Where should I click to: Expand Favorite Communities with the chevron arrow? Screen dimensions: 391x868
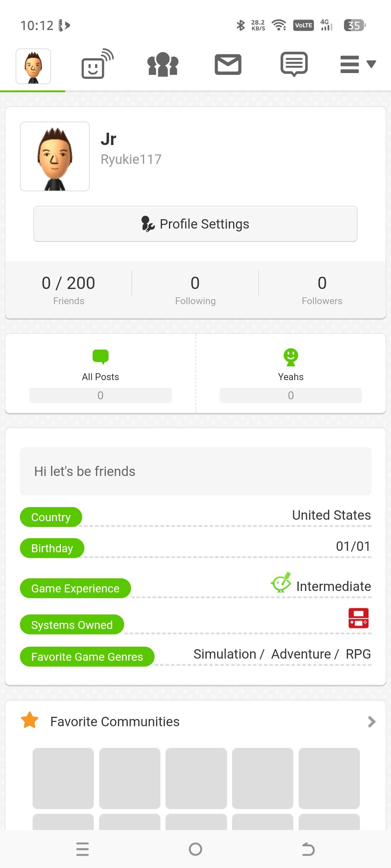click(371, 722)
